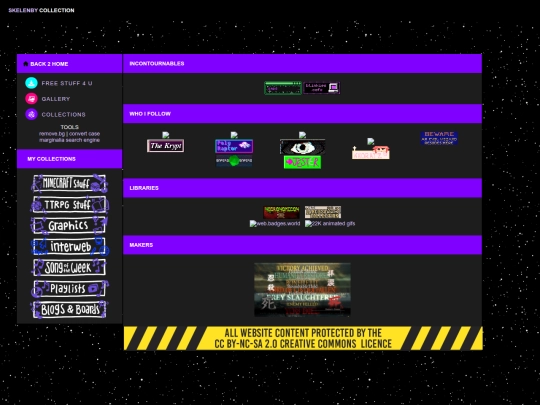
Task: Open the convert case tool link
Action: point(84,134)
